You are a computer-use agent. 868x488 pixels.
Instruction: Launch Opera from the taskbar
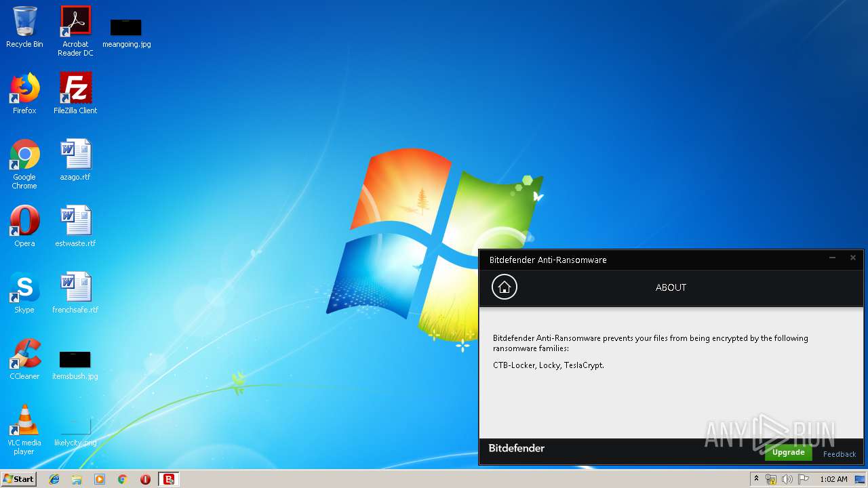click(x=145, y=479)
